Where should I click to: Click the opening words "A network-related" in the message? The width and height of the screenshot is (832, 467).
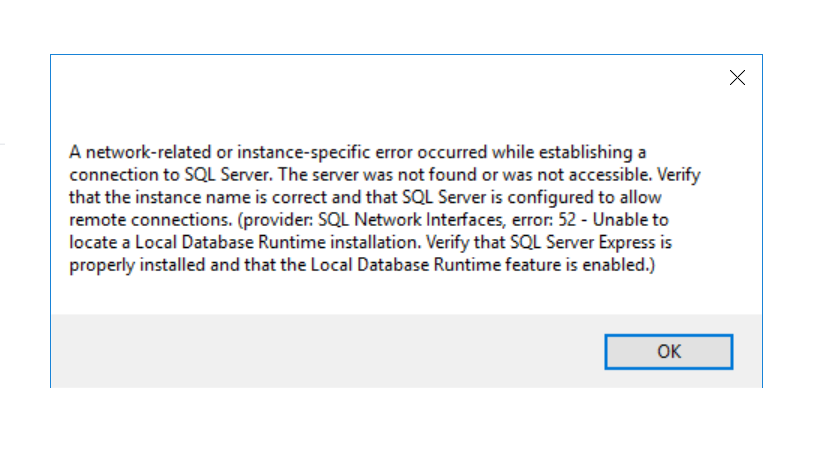(x=140, y=152)
